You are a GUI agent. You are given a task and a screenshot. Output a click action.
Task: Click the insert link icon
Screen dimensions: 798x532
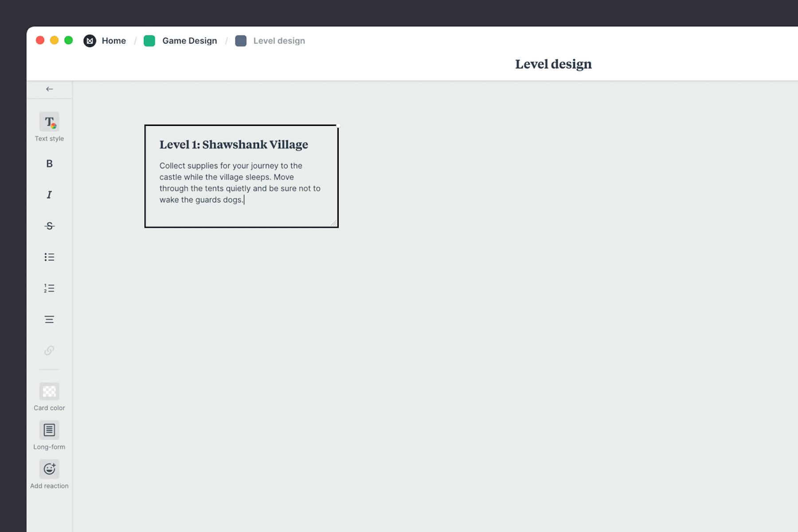coord(49,351)
